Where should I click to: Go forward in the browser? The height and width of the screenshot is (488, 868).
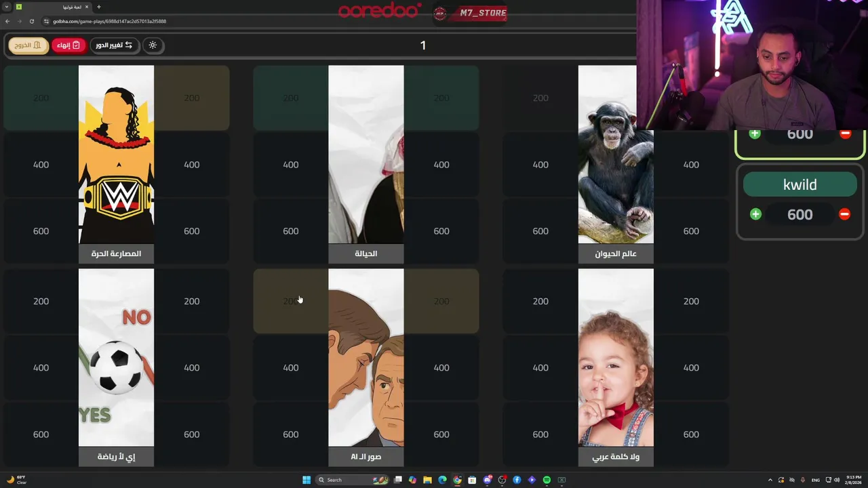pyautogui.click(x=19, y=21)
